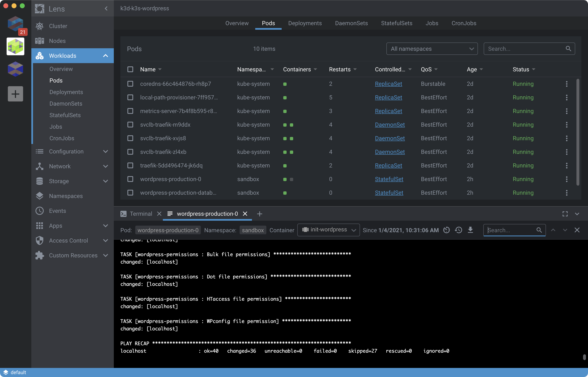Open the init-wordpress container dropdown
The width and height of the screenshot is (588, 377).
[328, 230]
